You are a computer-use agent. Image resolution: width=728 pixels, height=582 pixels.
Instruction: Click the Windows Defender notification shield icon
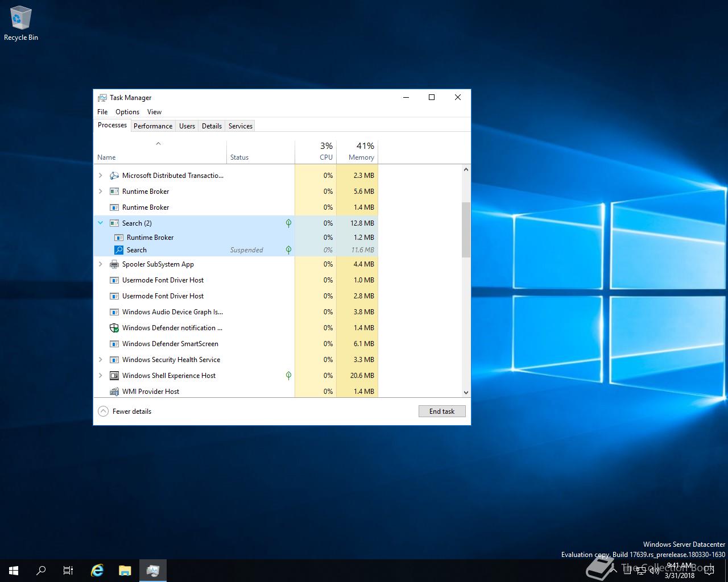[114, 328]
